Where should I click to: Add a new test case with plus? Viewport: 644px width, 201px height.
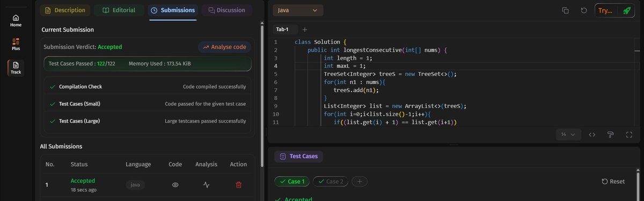click(x=359, y=181)
